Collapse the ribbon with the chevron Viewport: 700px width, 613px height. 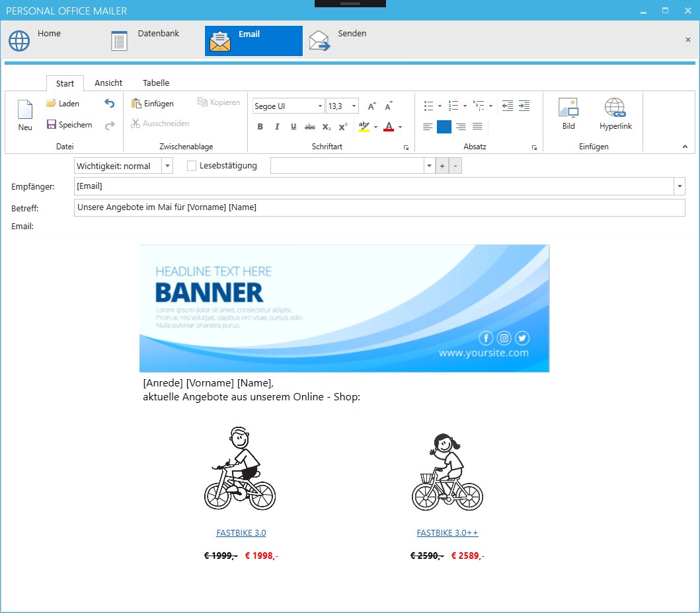pos(685,147)
